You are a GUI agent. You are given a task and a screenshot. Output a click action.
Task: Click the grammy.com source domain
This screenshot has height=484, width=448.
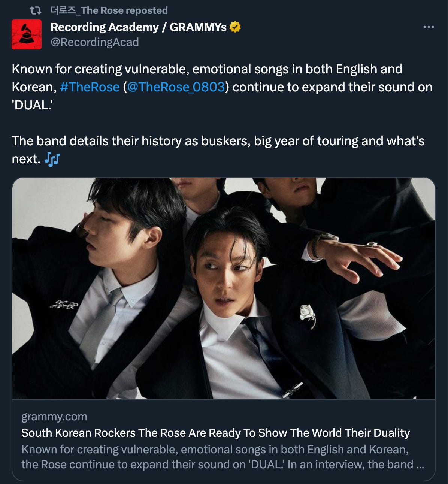(54, 417)
